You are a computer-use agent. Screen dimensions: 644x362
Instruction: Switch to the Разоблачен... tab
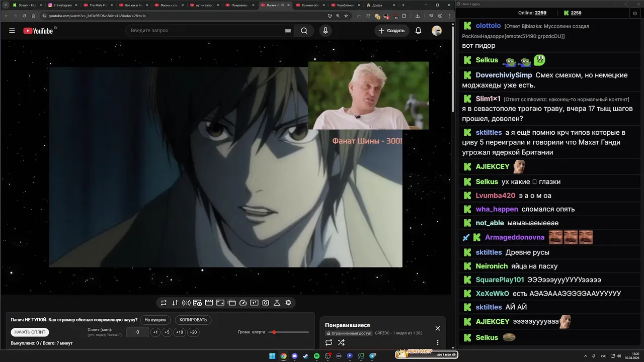(345, 5)
